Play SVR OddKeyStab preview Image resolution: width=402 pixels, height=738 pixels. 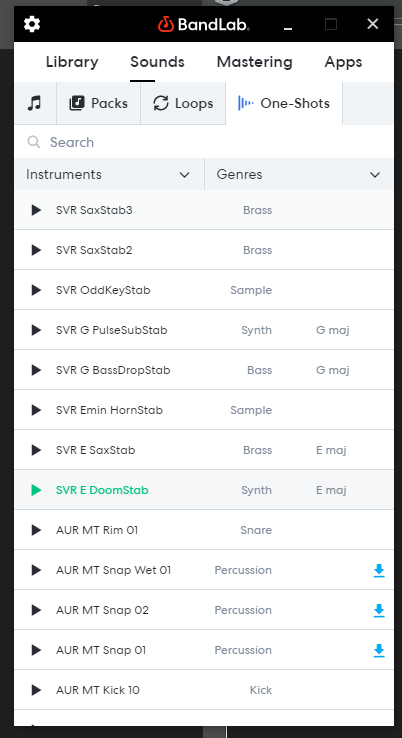pyautogui.click(x=36, y=290)
